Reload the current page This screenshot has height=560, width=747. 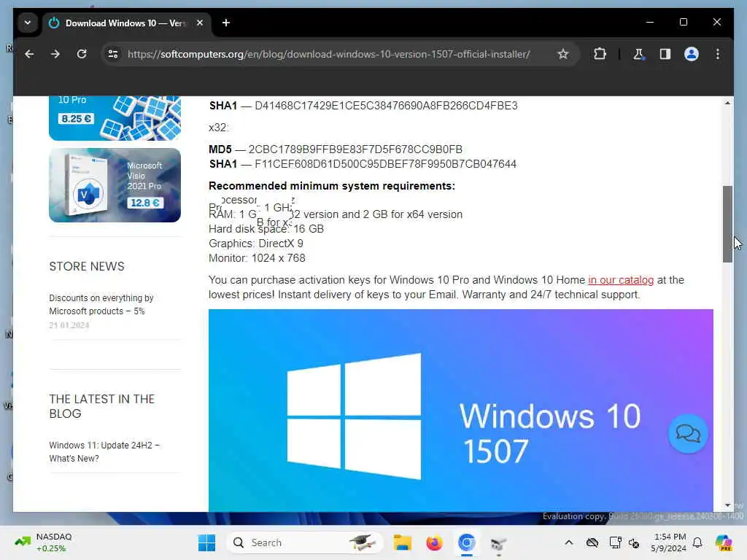pos(82,54)
